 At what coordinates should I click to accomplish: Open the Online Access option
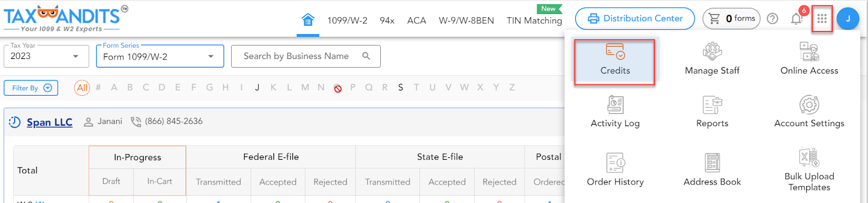pos(809,60)
